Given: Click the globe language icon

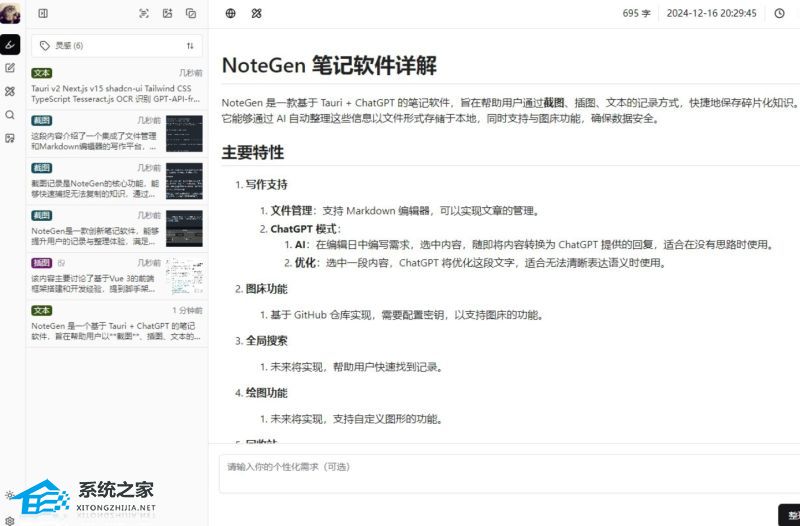Looking at the screenshot, I should (x=231, y=13).
